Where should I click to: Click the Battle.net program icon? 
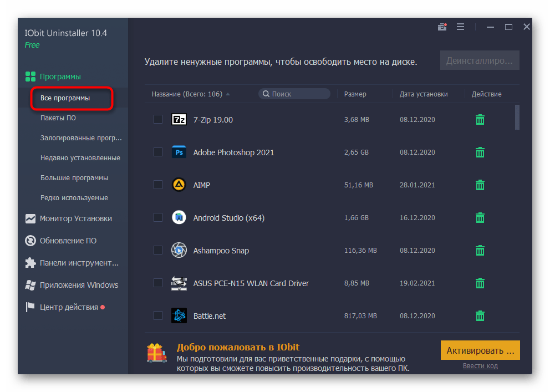pyautogui.click(x=179, y=315)
